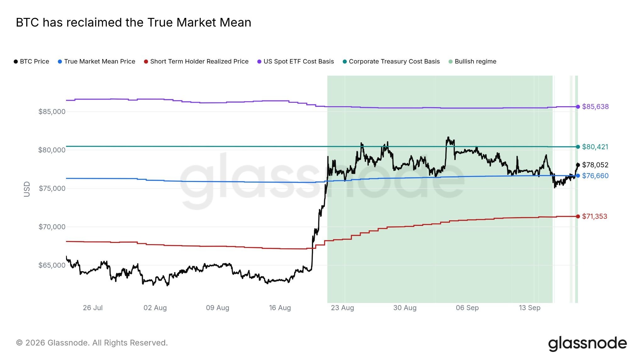The image size is (644, 362).
Task: Click the $85,000 y-axis tick label
Action: tap(52, 112)
